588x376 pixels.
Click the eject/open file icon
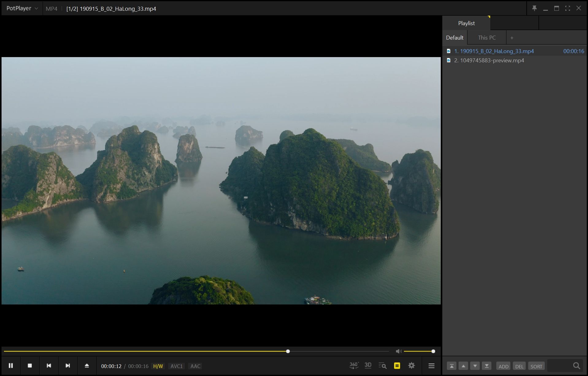pos(87,366)
